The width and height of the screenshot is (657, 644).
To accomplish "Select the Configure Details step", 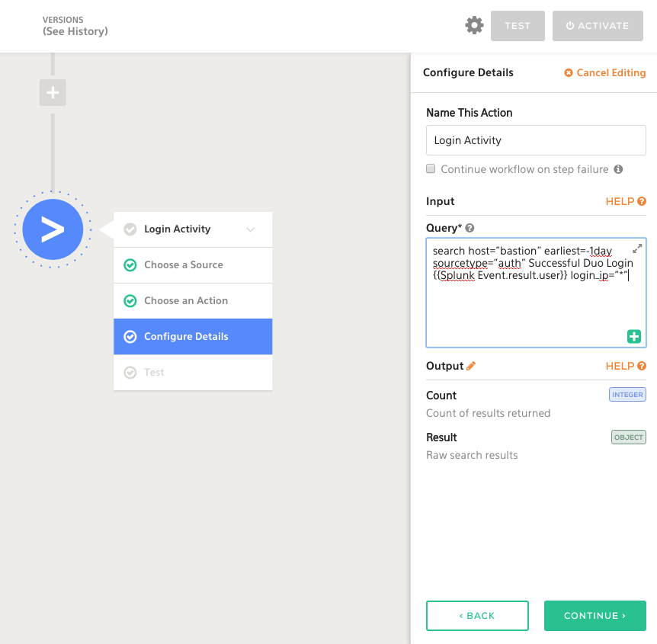I will click(186, 337).
